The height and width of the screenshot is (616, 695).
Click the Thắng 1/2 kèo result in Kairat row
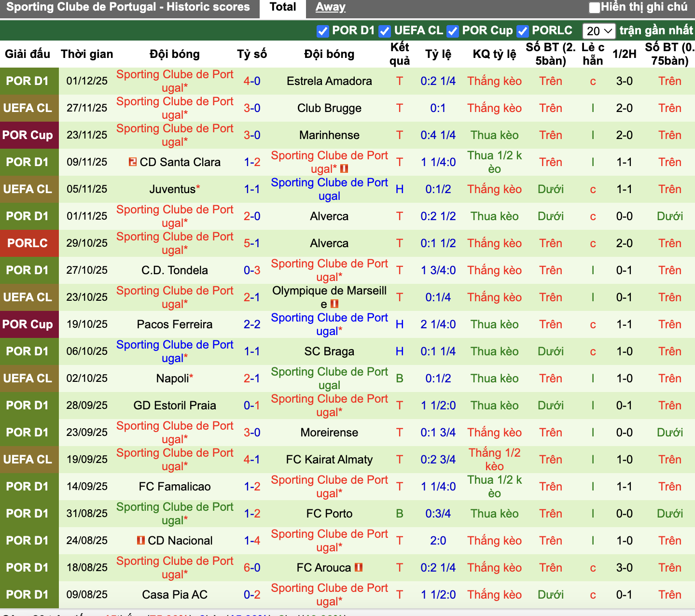495,460
